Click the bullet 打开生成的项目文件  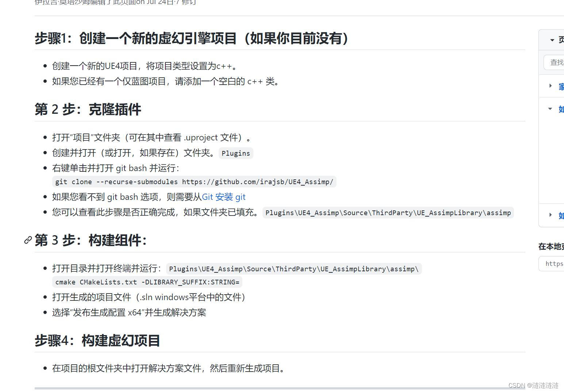149,297
